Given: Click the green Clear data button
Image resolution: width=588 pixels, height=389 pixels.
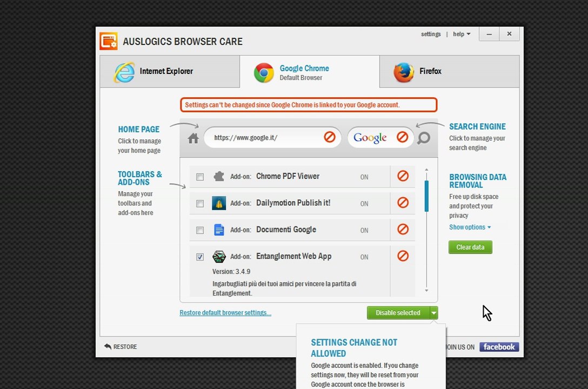Looking at the screenshot, I should (x=470, y=247).
